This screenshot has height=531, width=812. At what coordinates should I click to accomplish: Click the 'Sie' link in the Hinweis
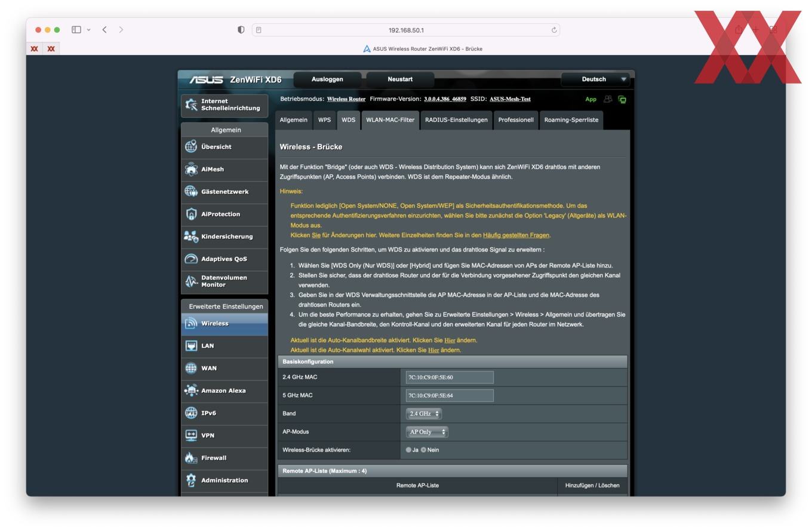pos(316,235)
